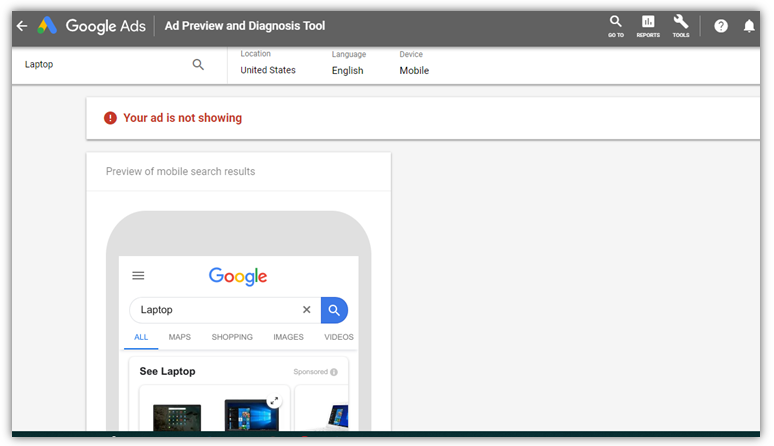
Task: Select the MAPS tab in preview
Action: (180, 337)
